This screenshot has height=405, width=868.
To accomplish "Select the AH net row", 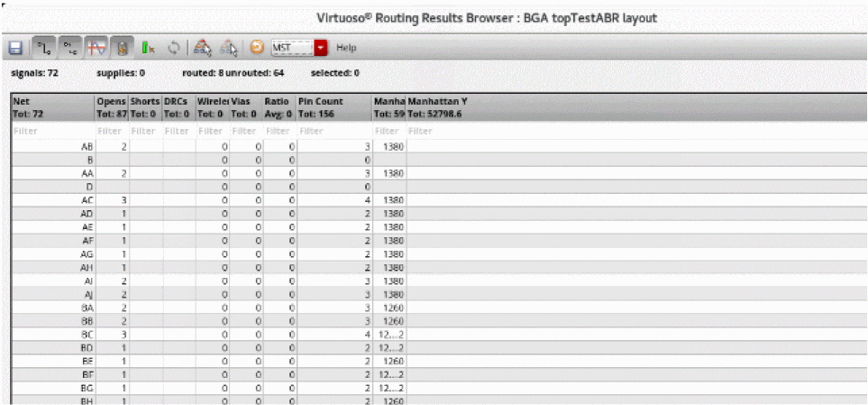I will (439, 267).
